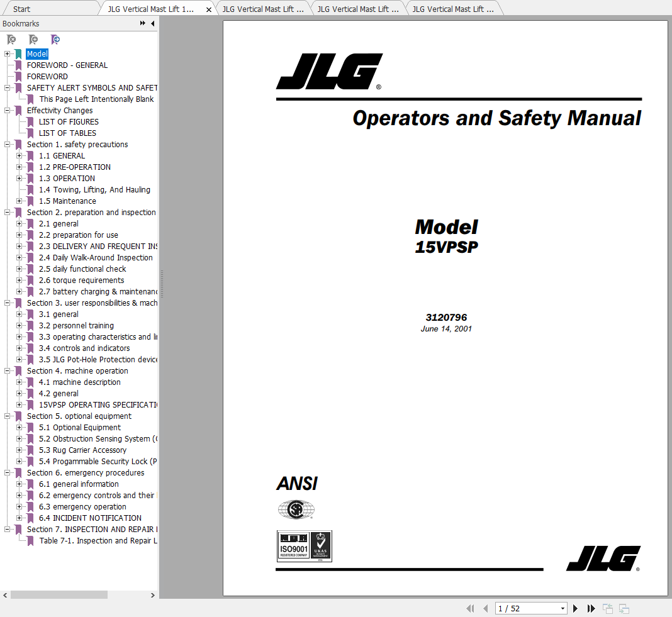Image resolution: width=672 pixels, height=617 pixels.
Task: Open the LIST OF TABLES bookmark
Action: click(68, 133)
